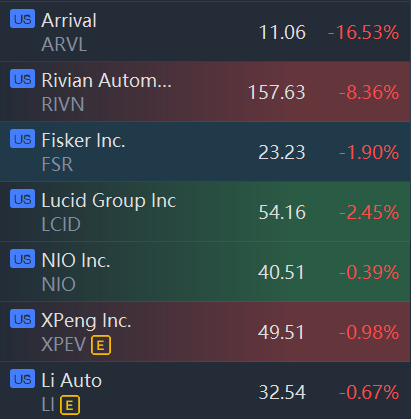Viewport: 411px width, 419px height.
Task: Open the Arrival stock row
Action: click(x=205, y=32)
